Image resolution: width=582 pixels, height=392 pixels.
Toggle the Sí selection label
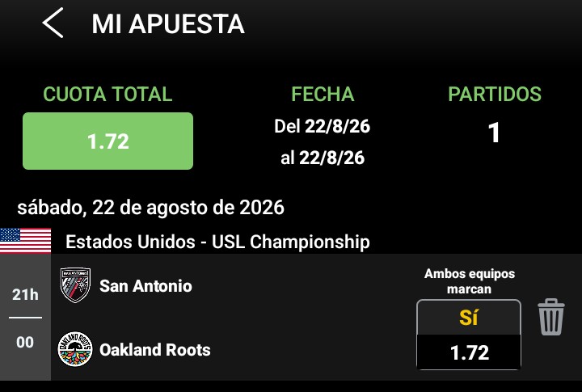point(468,318)
